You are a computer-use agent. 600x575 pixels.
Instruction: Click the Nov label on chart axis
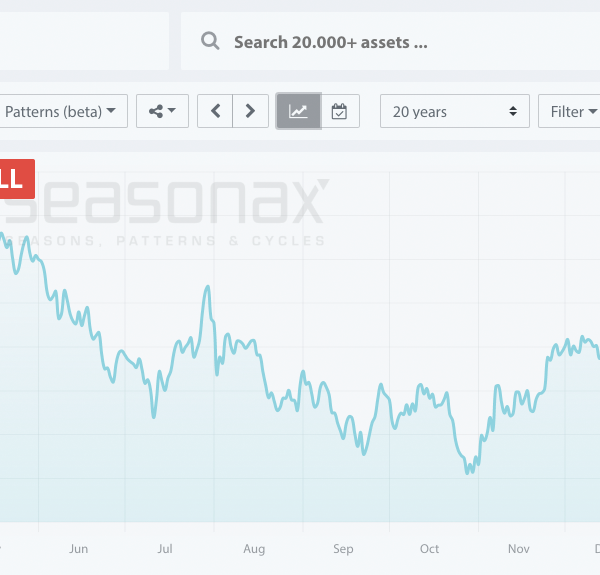pyautogui.click(x=518, y=549)
